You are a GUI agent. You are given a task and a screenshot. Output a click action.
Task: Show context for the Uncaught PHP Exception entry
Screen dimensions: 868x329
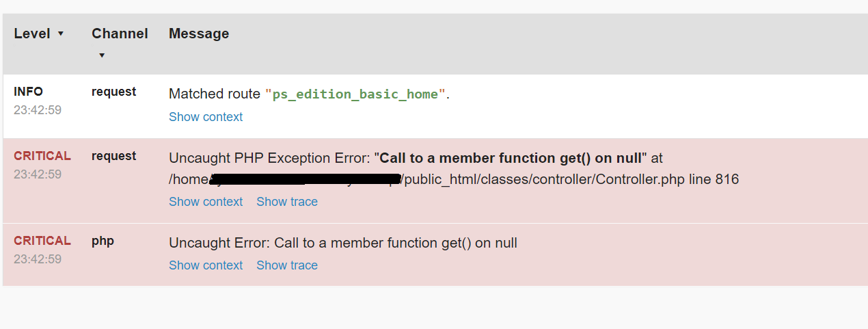coord(206,202)
